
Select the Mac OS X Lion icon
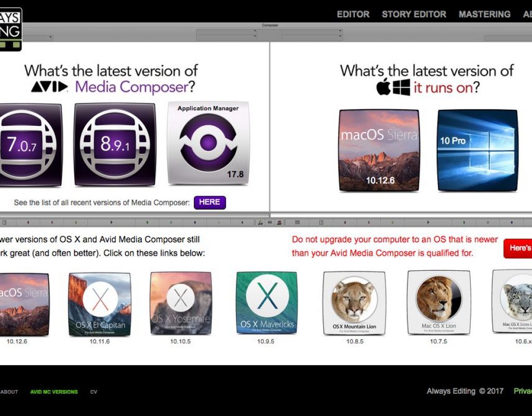(438, 303)
